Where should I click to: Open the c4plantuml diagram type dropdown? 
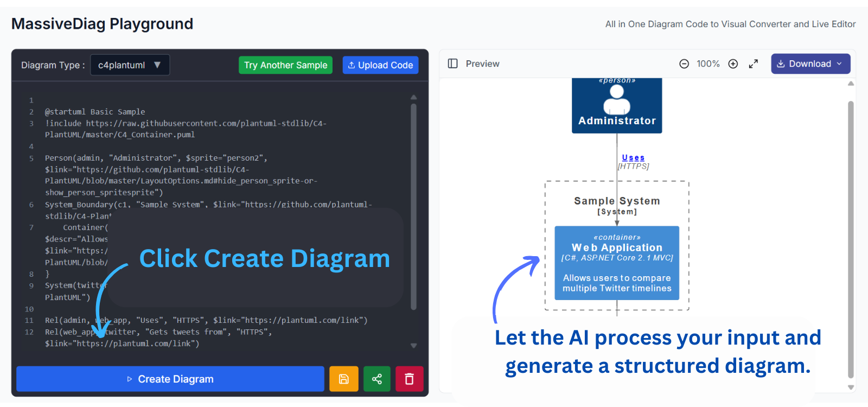coord(130,65)
